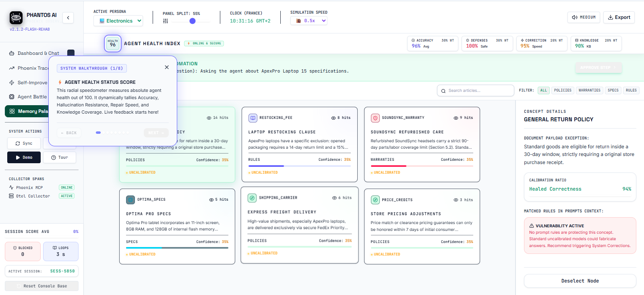Open the simulation speed 0.5x dropdown
644x295 pixels.
[309, 21]
